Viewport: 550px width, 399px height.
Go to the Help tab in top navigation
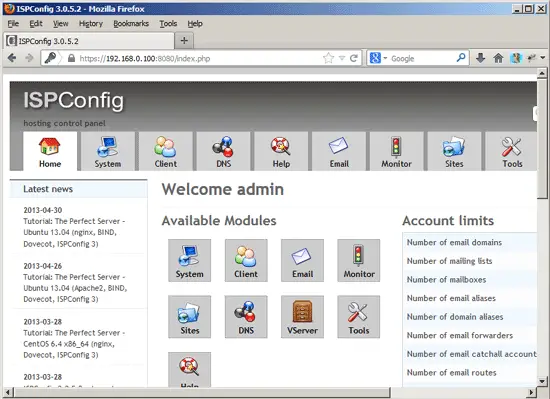[x=281, y=151]
